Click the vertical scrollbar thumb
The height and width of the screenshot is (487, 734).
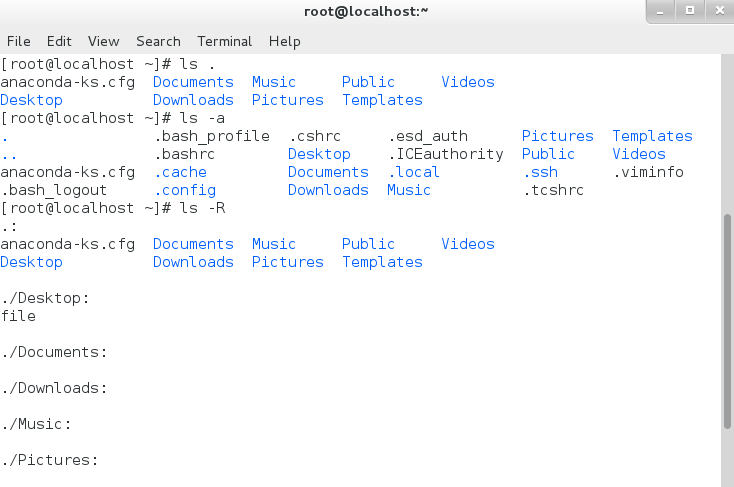coord(727,321)
